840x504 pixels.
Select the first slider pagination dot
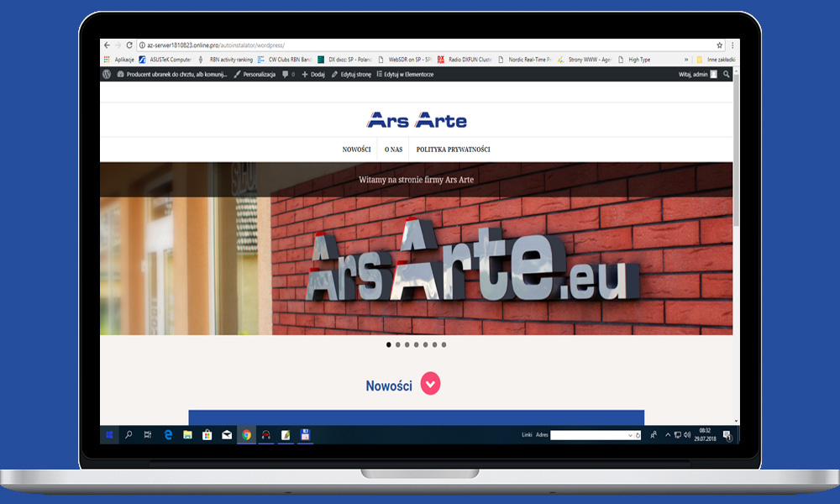pos(388,345)
